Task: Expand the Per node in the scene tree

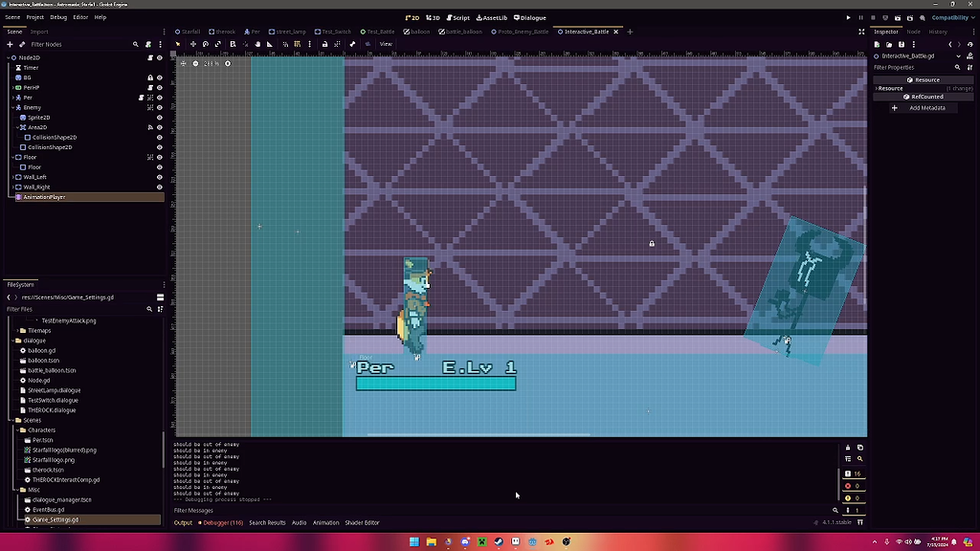Action: [x=12, y=98]
